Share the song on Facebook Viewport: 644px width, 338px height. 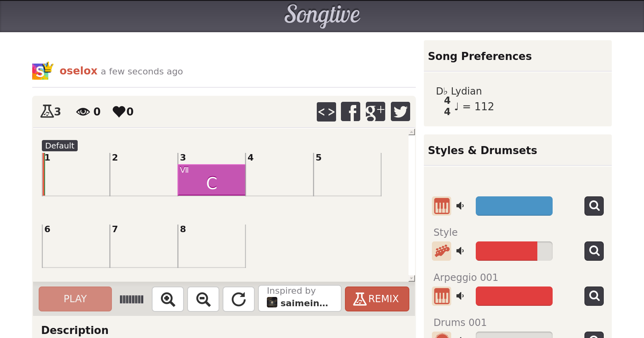pos(351,111)
